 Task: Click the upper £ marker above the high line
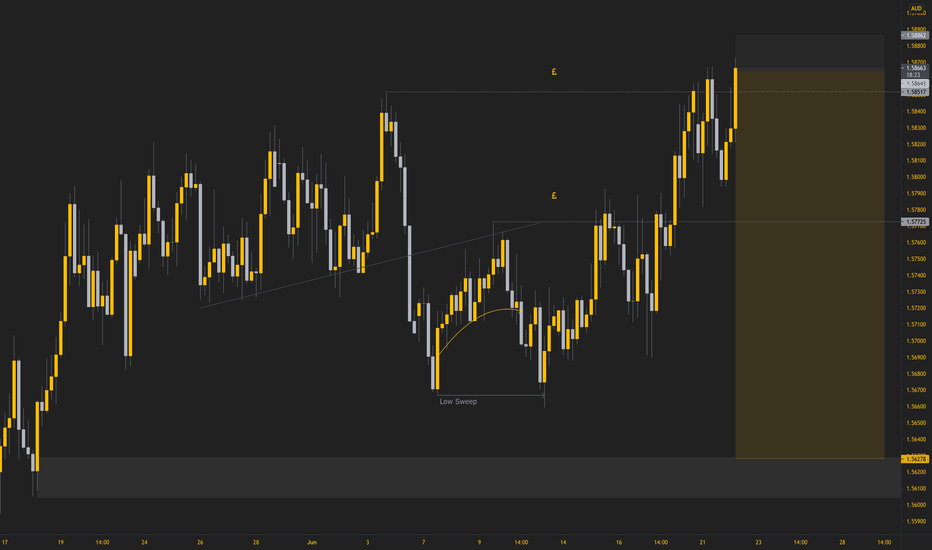[554, 72]
